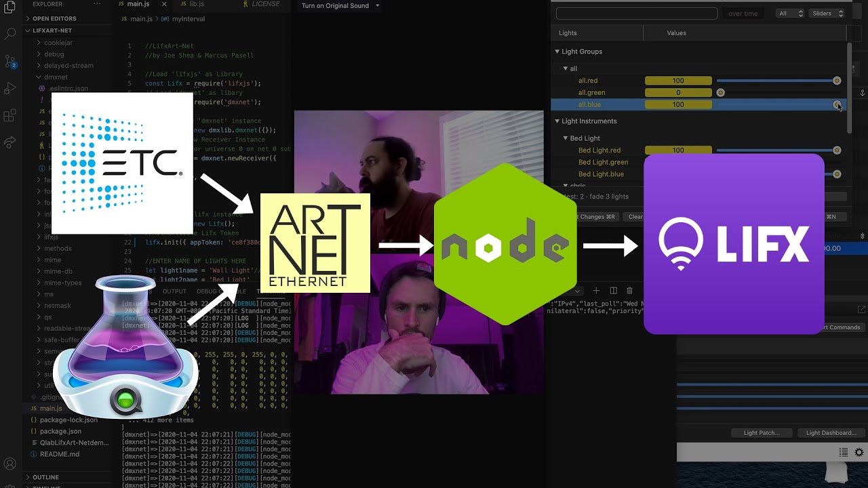Image resolution: width=868 pixels, height=488 pixels.
Task: Select main.js in the file tree
Action: [51, 409]
